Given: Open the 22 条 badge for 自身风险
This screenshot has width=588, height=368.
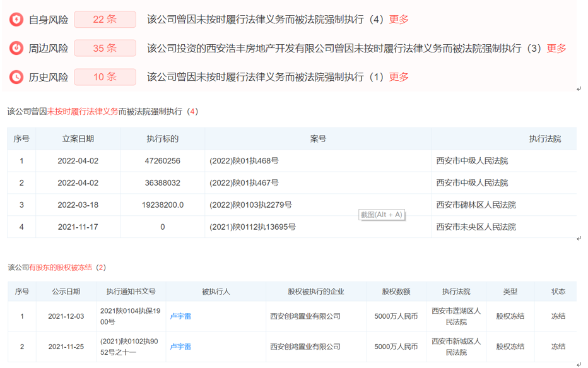Looking at the screenshot, I should coord(105,20).
